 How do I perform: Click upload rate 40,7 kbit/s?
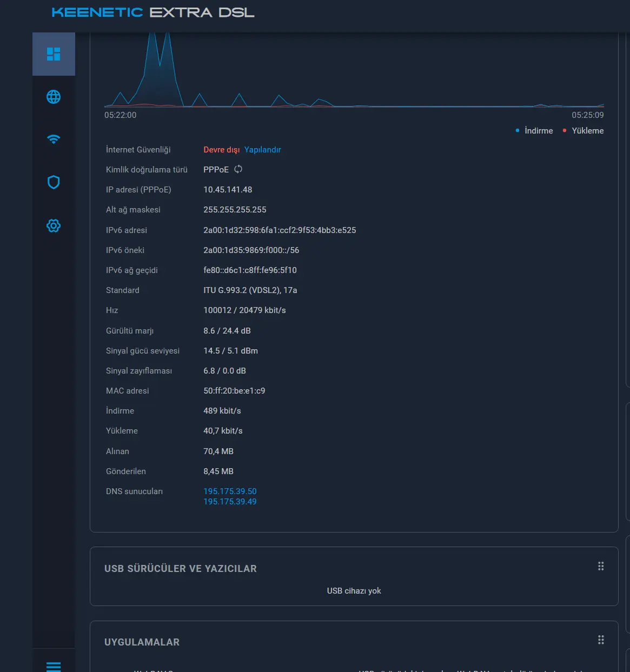[223, 431]
